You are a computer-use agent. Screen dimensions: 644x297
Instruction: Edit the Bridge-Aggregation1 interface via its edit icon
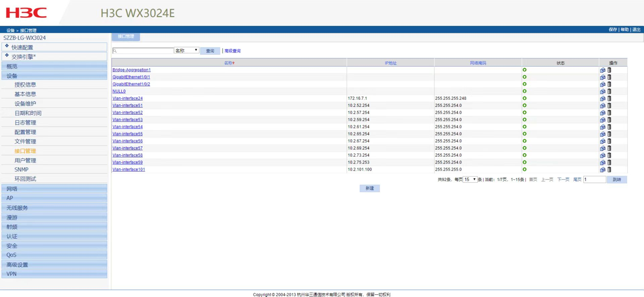click(x=603, y=70)
